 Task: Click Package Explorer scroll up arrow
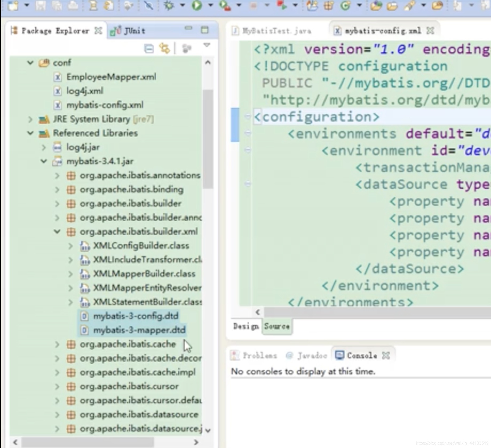pos(208,63)
